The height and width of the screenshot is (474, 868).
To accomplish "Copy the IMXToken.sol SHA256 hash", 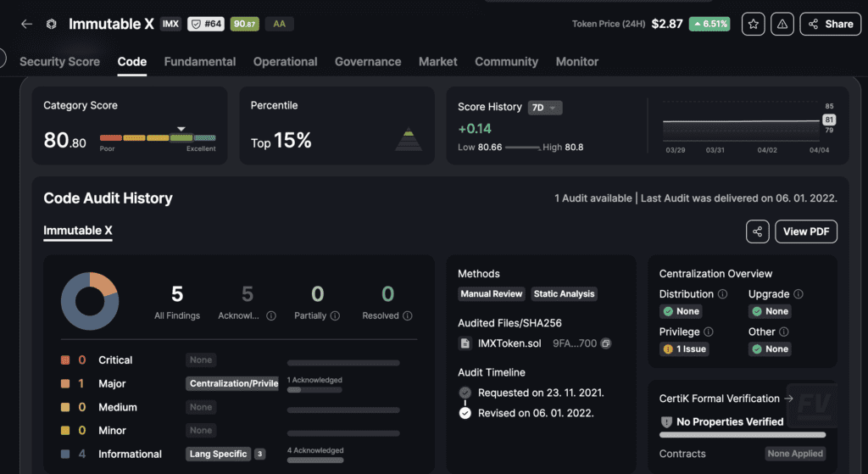I will point(605,343).
